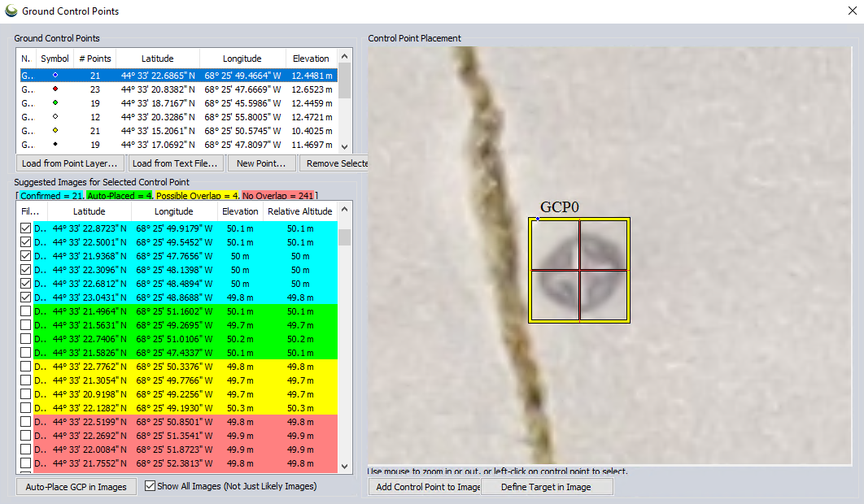Check the image at latitude 44° 33' 22.0084" N
Screen dimensions: 864x504
click(25, 450)
